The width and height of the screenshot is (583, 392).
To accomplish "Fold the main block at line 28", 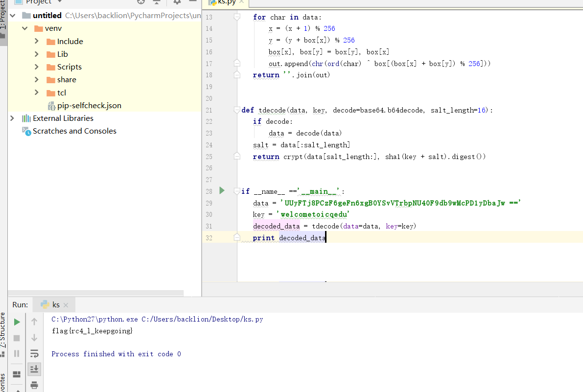I will pos(236,191).
